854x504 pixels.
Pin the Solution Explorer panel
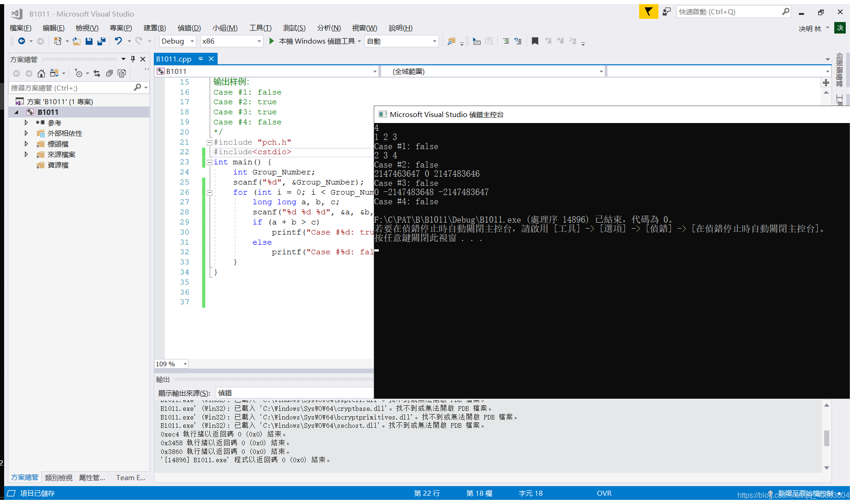click(x=133, y=59)
